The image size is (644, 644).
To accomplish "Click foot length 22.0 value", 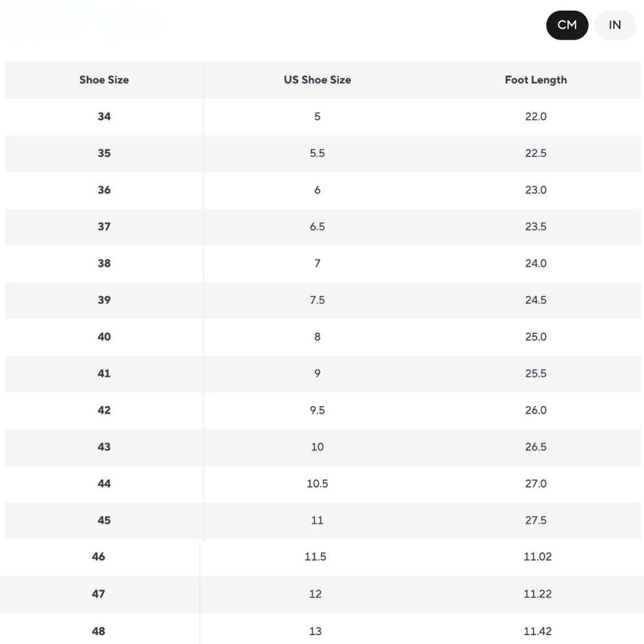I will [535, 117].
